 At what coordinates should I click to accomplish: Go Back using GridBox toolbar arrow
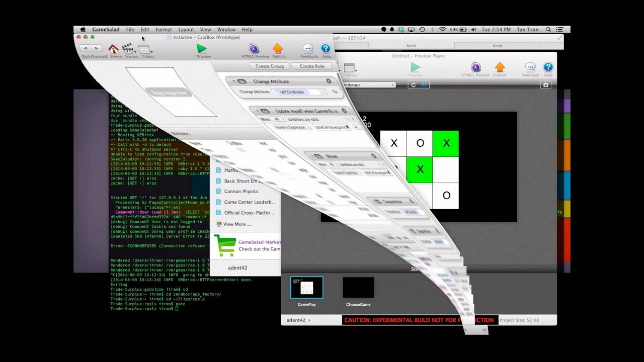pyautogui.click(x=86, y=48)
